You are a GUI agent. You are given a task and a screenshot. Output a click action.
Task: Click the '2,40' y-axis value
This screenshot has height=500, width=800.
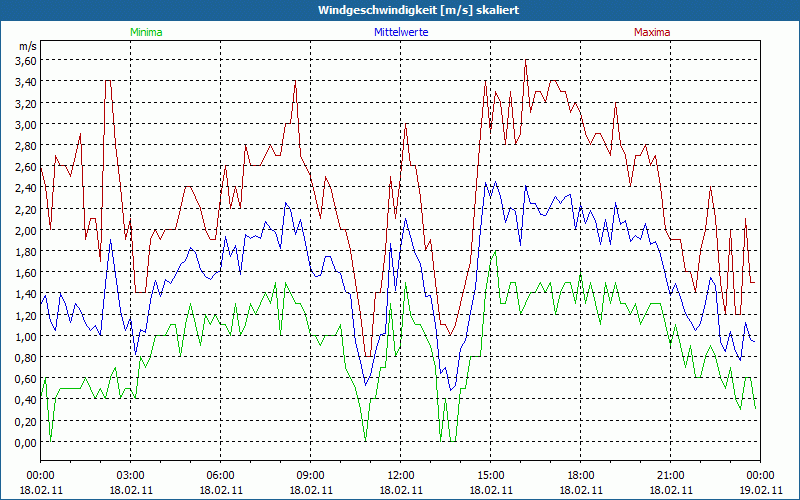coord(26,188)
